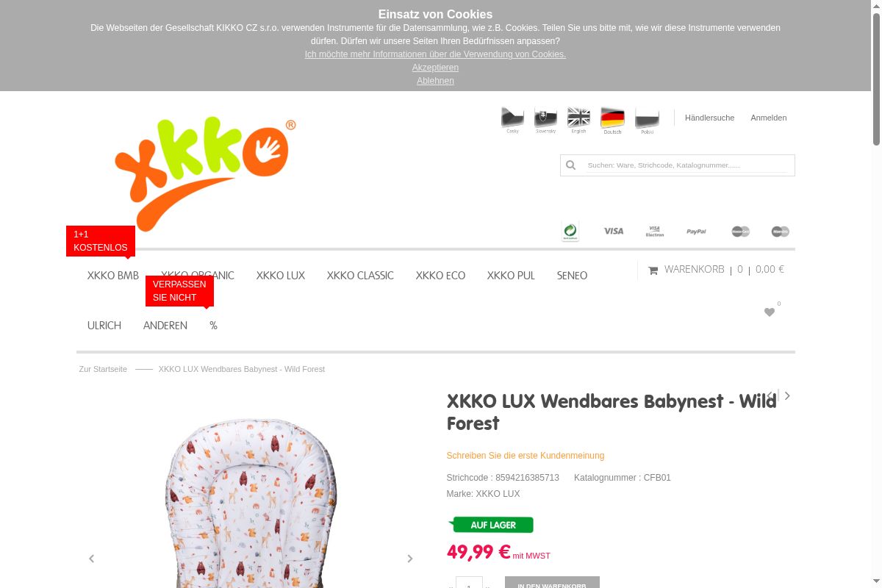The height and width of the screenshot is (588, 882).
Task: Go to next product via top chevron
Action: (x=787, y=395)
